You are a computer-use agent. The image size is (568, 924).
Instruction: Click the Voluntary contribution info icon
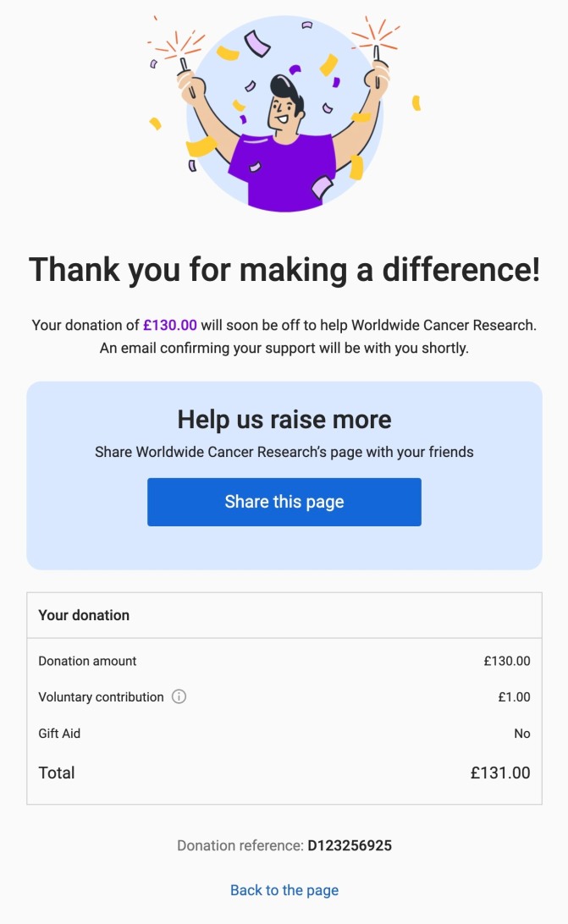(x=179, y=697)
